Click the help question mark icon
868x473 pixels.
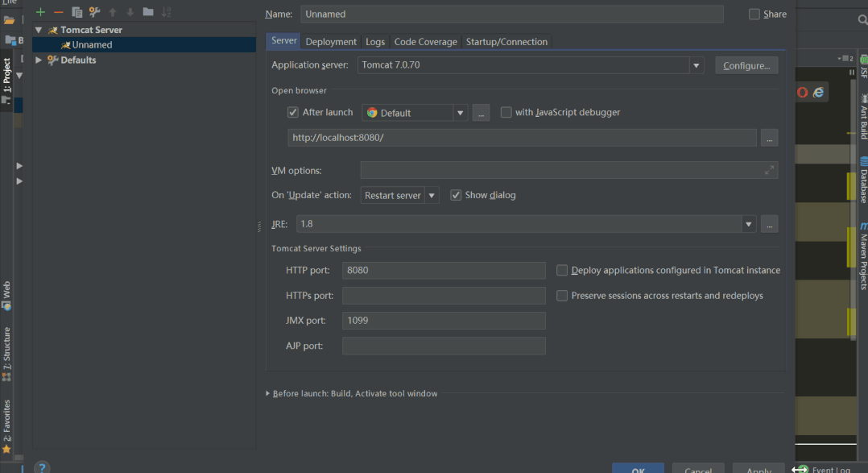click(42, 468)
